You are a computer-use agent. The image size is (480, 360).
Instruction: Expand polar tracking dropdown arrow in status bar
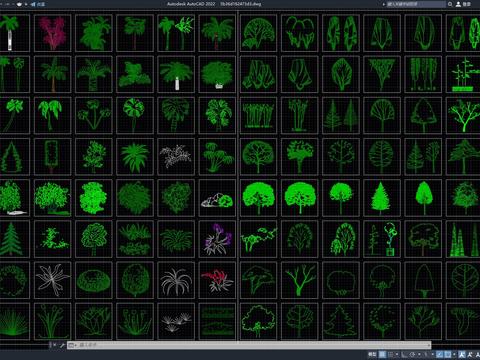(419, 354)
